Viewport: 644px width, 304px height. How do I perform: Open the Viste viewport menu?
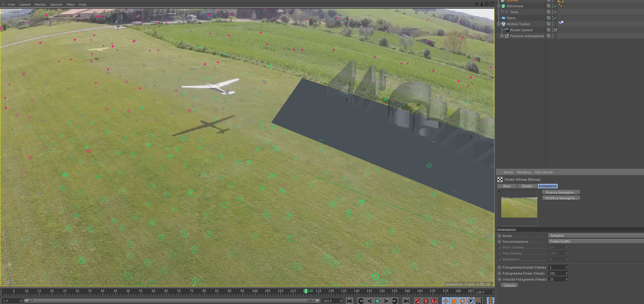pyautogui.click(x=11, y=5)
